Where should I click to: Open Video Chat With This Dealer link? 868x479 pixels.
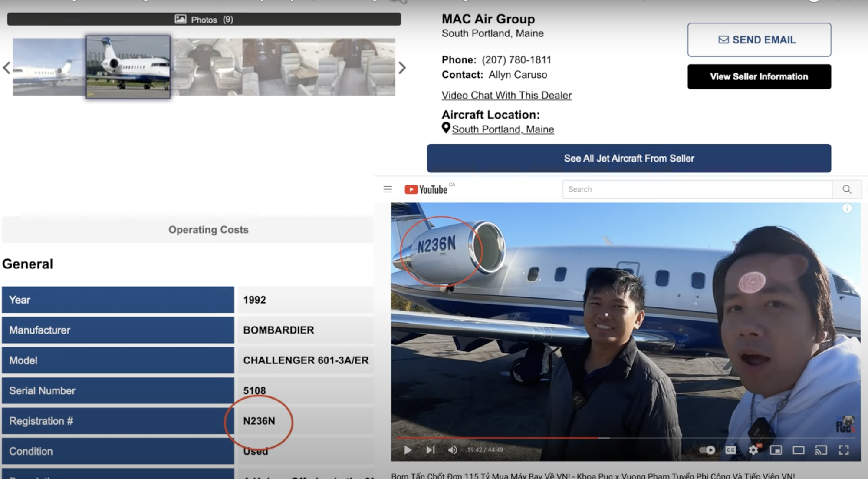[506, 95]
